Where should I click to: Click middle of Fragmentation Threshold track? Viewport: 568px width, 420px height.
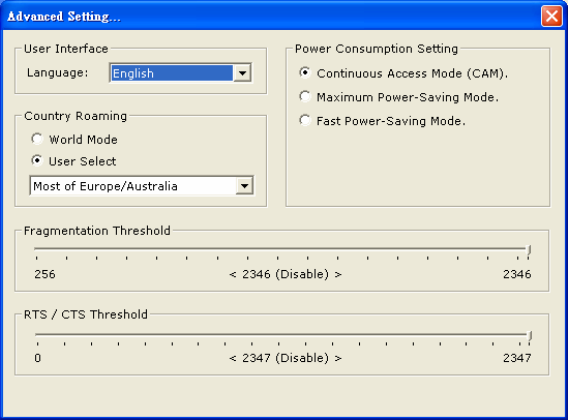point(282,249)
